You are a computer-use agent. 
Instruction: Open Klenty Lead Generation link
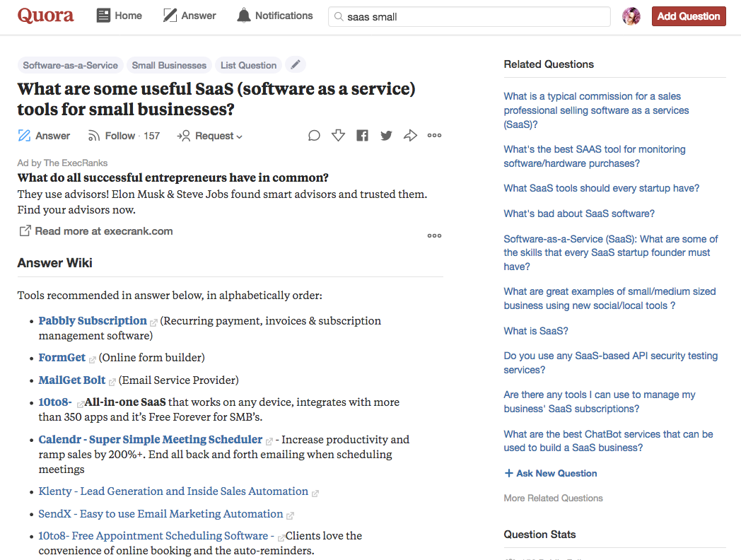pyautogui.click(x=173, y=491)
